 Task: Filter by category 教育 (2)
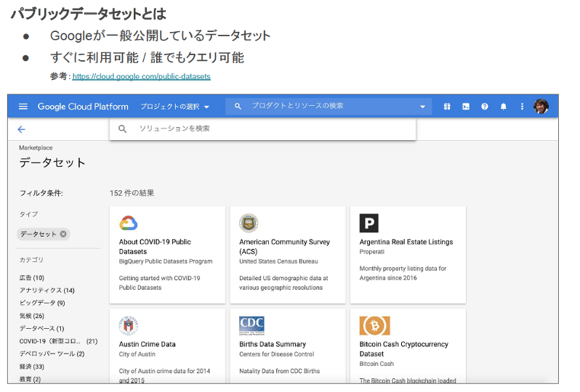pos(30,379)
